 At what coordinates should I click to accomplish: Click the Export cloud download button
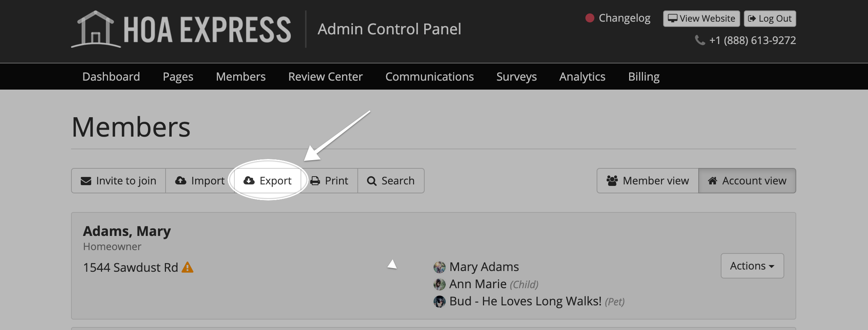268,181
